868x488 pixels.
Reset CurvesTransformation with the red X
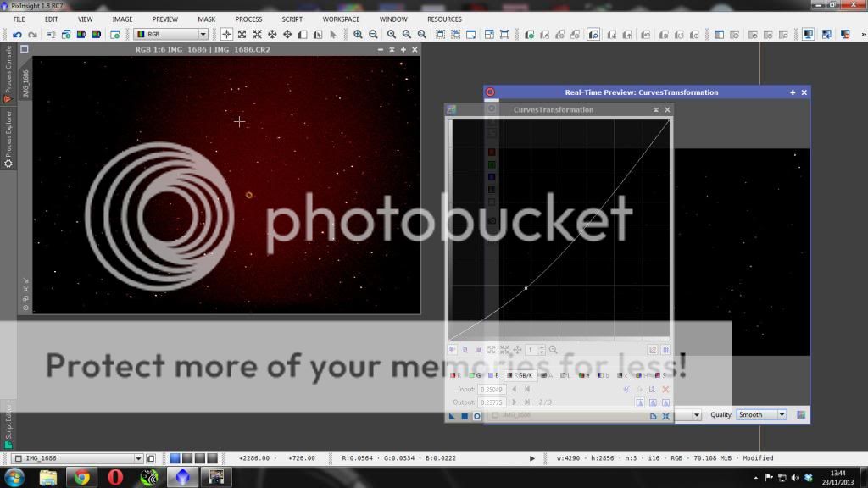coord(665,389)
